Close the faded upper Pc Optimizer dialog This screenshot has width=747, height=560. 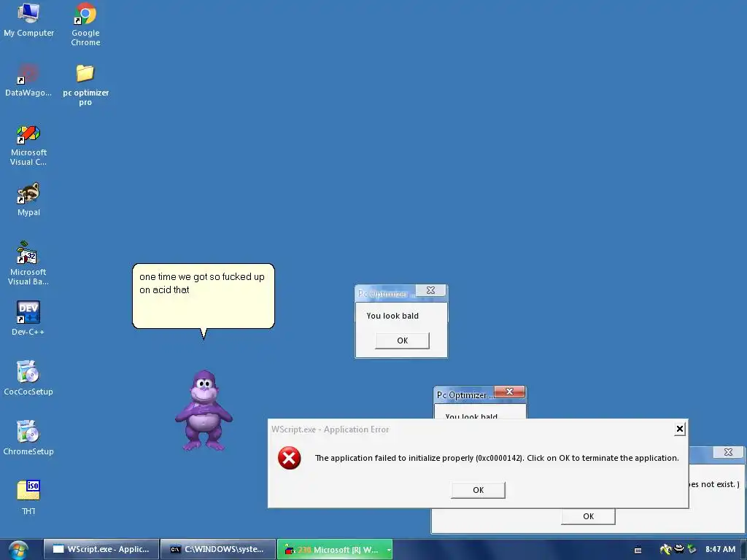coord(430,290)
